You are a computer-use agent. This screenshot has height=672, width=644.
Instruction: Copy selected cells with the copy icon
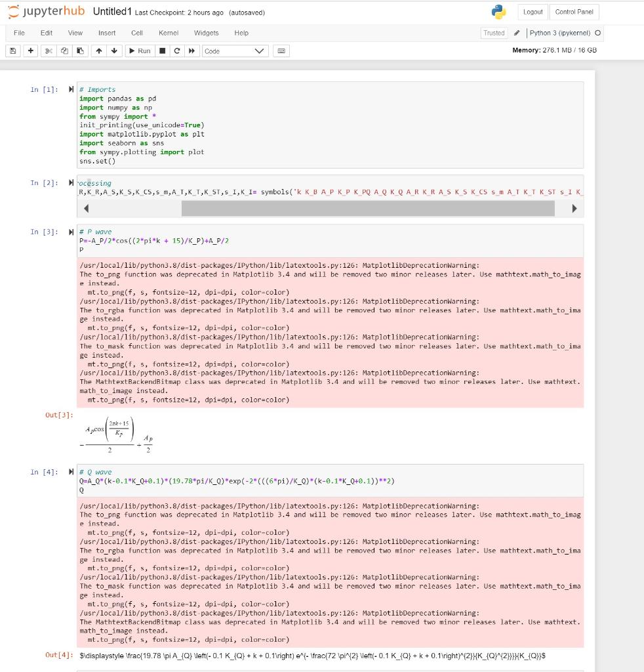point(63,51)
